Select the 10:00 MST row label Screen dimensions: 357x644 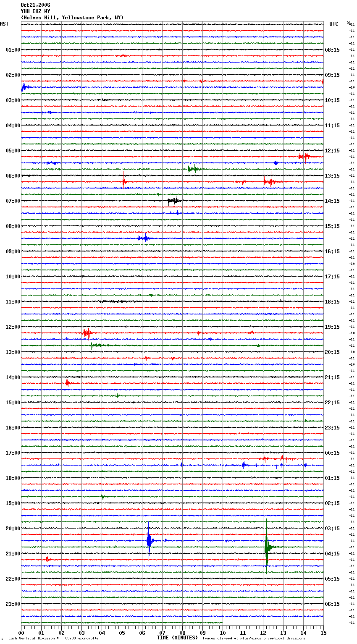tap(13, 277)
